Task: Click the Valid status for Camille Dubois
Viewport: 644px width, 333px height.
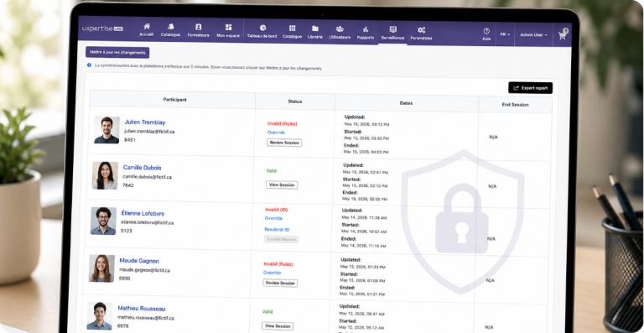Action: (272, 171)
